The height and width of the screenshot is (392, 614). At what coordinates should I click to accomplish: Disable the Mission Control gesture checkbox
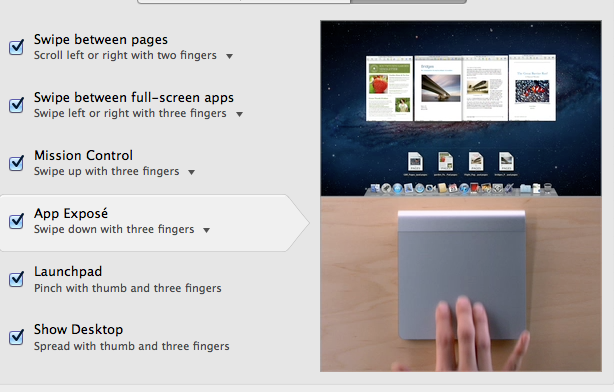coord(16,163)
